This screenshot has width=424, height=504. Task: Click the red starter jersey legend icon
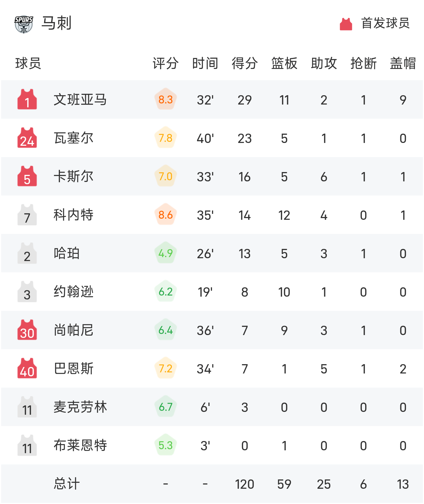(346, 24)
